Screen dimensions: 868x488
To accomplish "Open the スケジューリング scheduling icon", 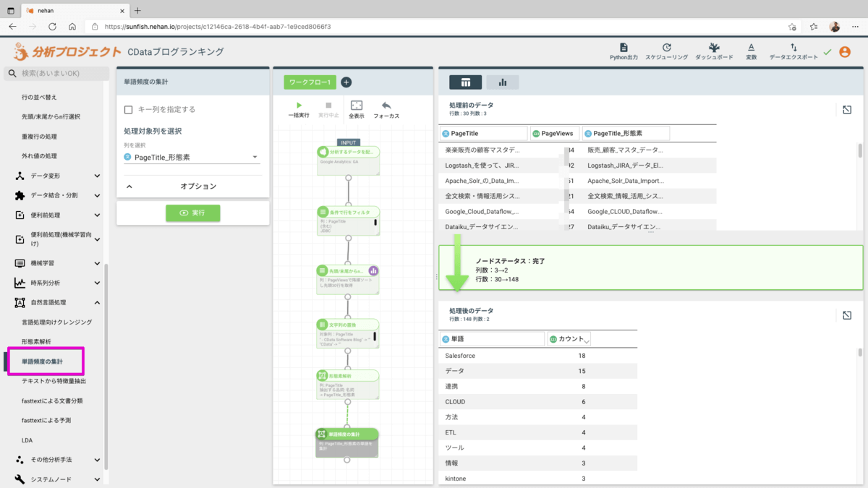I will pos(666,48).
